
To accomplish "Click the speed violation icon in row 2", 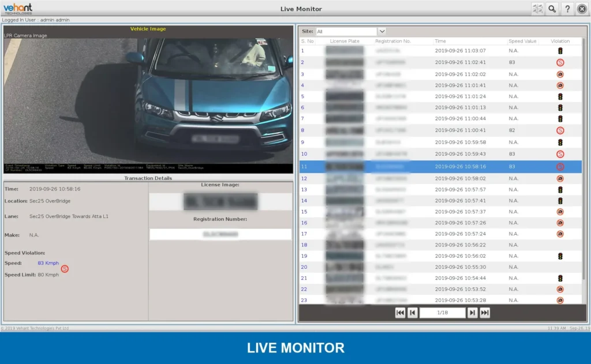I will [x=560, y=62].
